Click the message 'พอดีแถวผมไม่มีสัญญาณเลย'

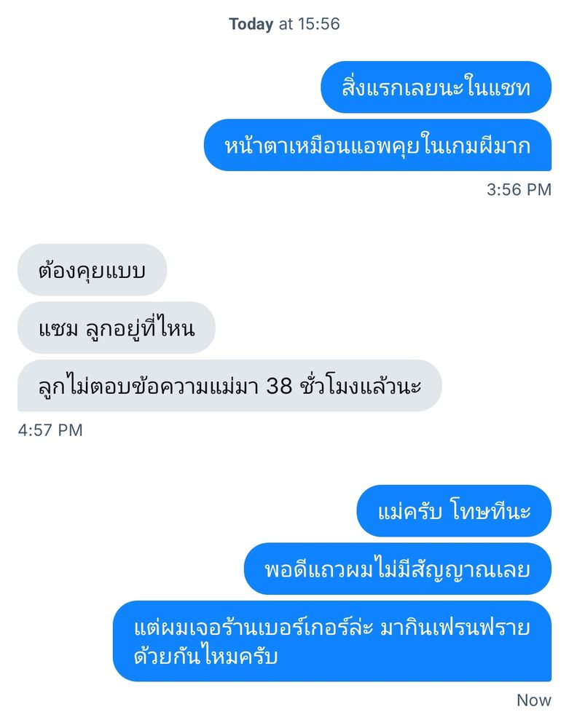[398, 569]
